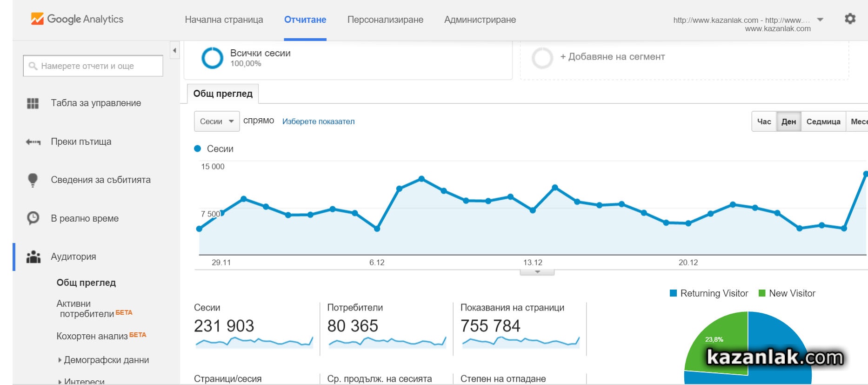Click the dashboard grid icon
The image size is (868, 385).
[33, 103]
